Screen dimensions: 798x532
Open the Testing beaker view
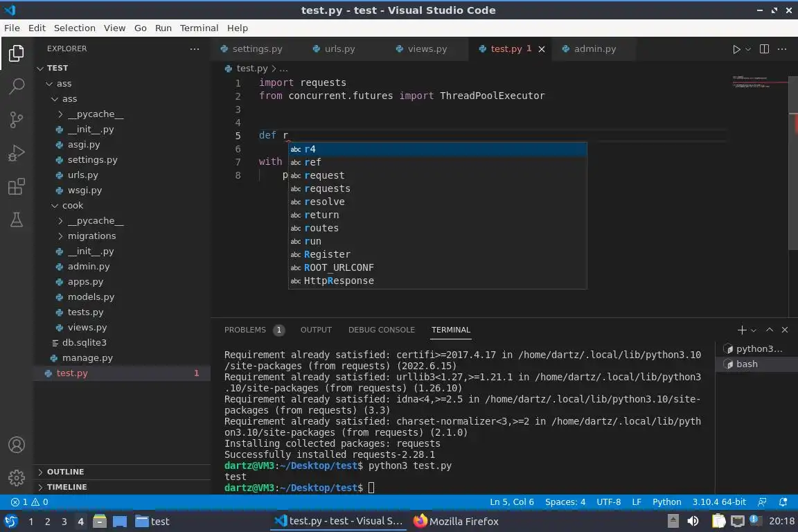[x=17, y=220]
